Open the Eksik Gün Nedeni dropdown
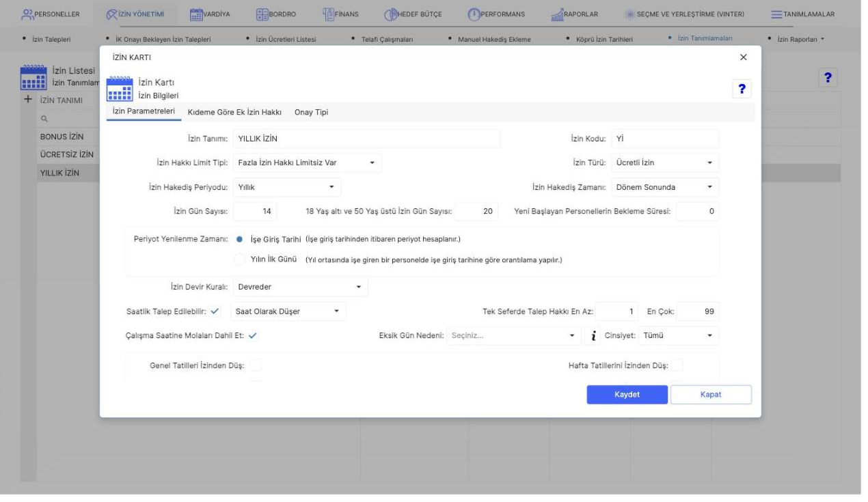The image size is (868, 502). 514,335
